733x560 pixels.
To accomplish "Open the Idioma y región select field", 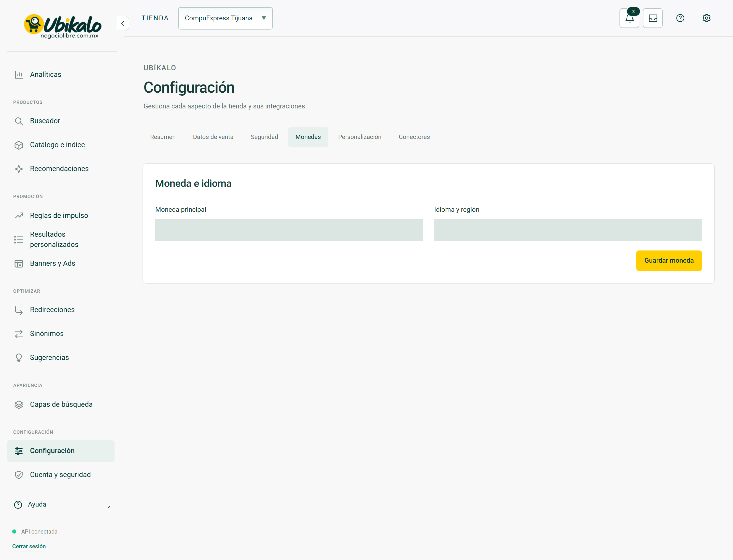I will click(568, 230).
